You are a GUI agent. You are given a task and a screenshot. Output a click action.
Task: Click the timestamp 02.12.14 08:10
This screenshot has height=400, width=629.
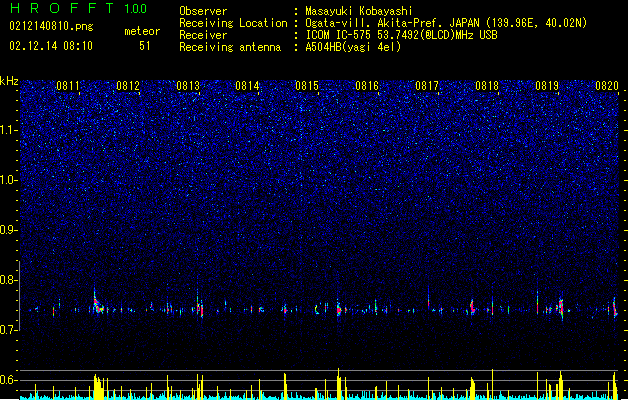(51, 46)
